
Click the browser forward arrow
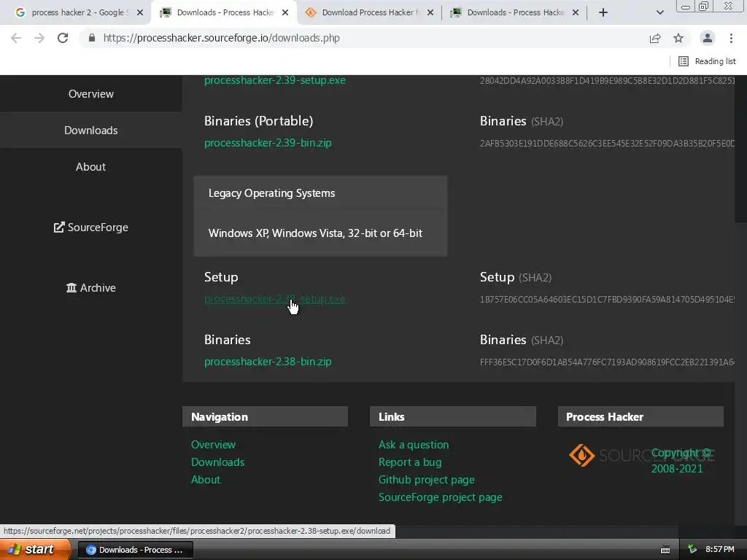[39, 38]
